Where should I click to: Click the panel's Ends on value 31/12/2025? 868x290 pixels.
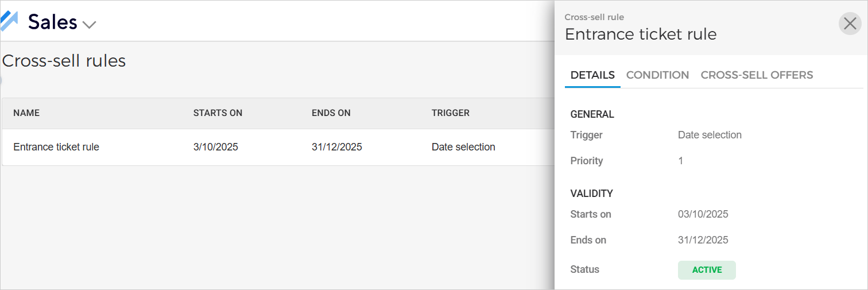click(703, 240)
